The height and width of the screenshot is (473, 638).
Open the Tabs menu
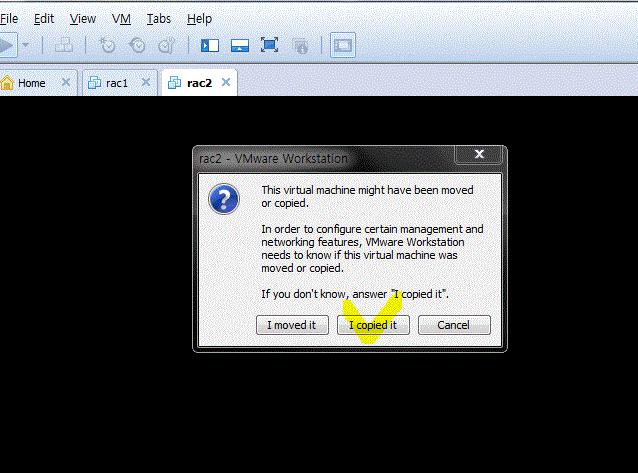[159, 19]
